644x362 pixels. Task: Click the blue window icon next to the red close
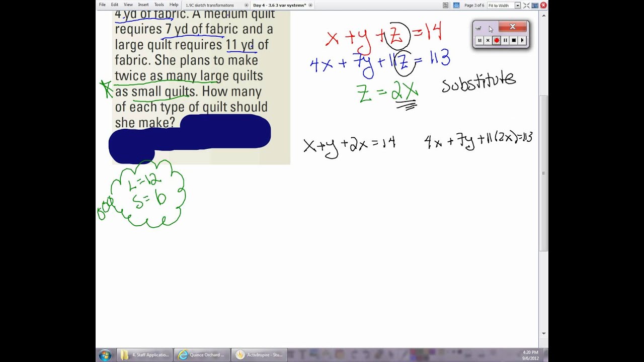point(535,6)
